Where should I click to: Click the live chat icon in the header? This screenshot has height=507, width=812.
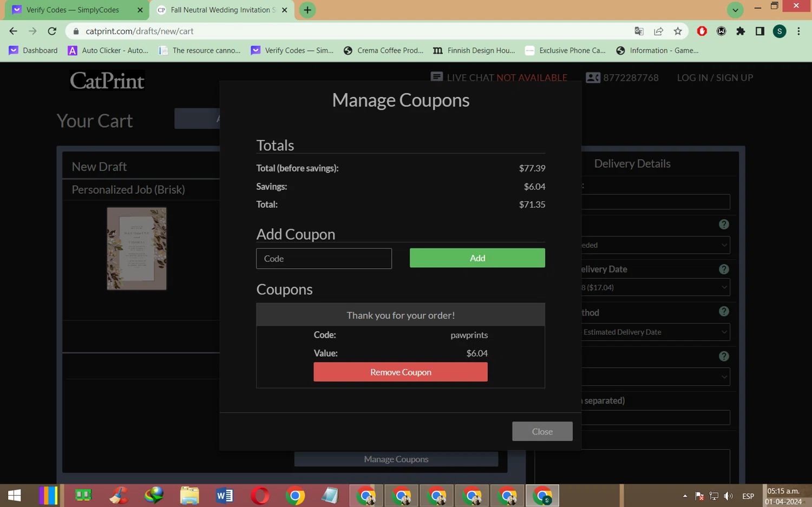436,77
